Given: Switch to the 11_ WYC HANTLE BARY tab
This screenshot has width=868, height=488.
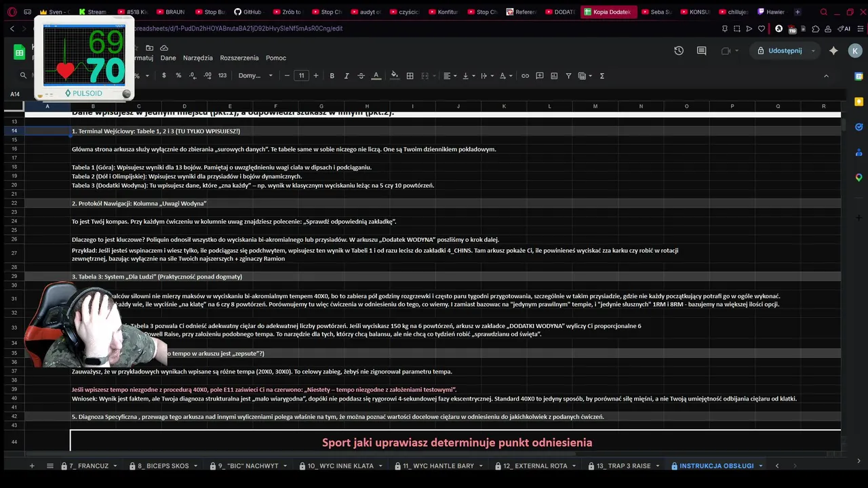Looking at the screenshot, I should click(x=438, y=466).
